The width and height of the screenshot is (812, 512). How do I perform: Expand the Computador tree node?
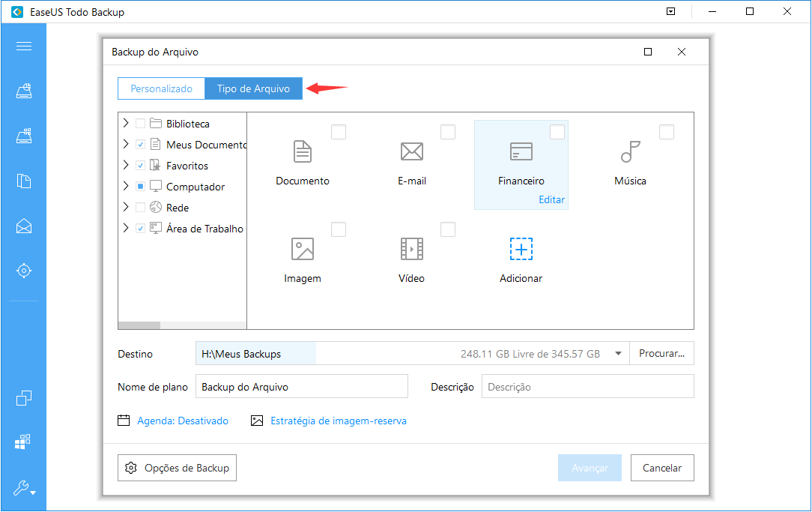(126, 185)
